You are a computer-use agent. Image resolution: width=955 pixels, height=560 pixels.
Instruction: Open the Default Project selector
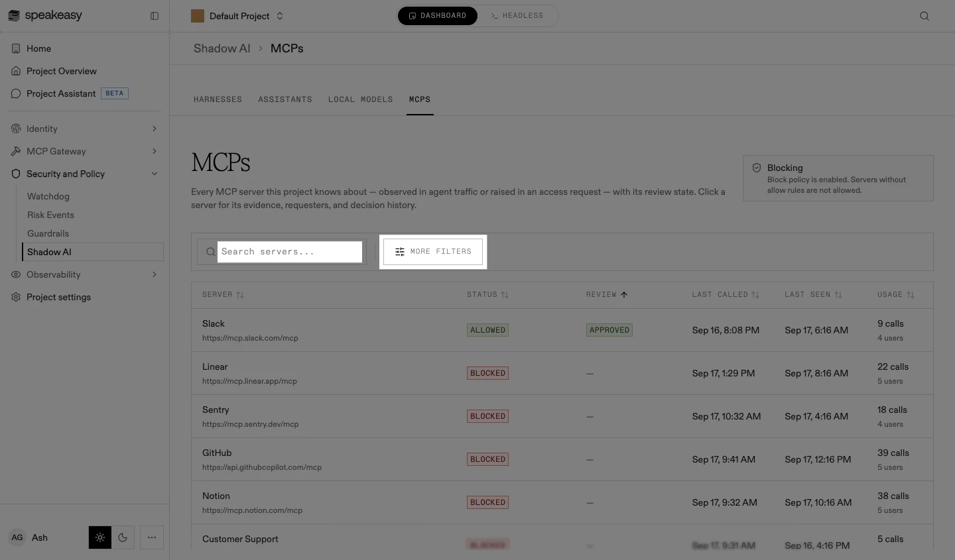[x=237, y=16]
